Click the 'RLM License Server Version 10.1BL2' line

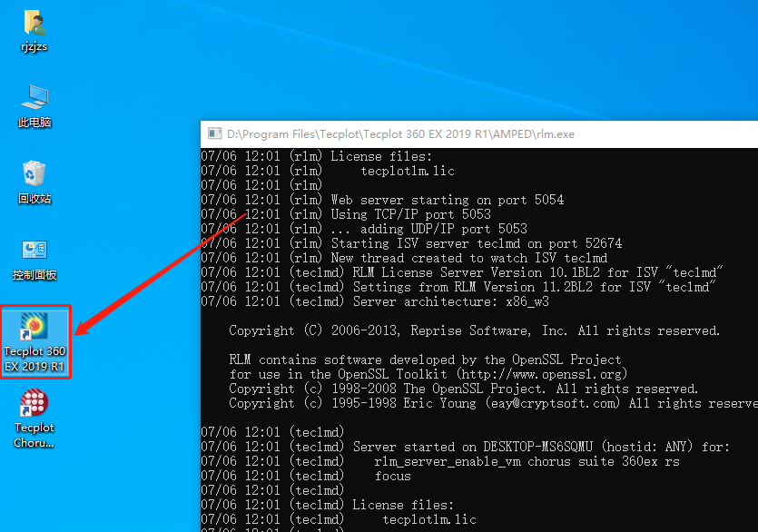click(x=462, y=272)
